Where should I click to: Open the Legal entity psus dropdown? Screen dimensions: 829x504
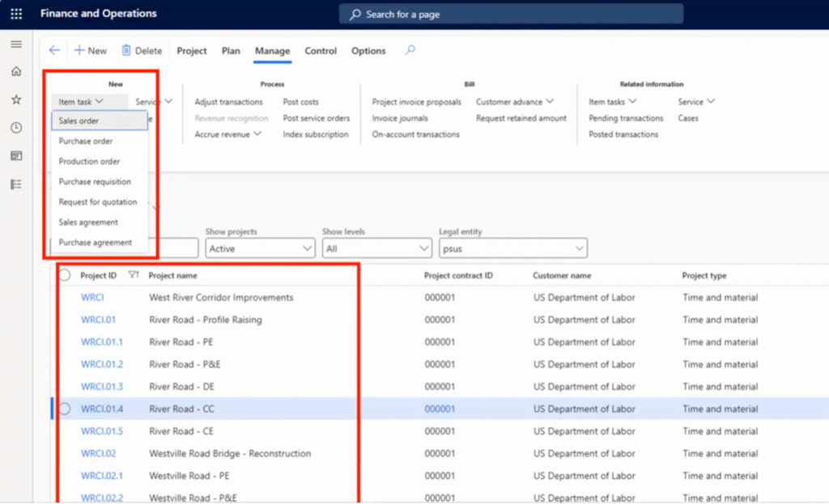(x=512, y=248)
